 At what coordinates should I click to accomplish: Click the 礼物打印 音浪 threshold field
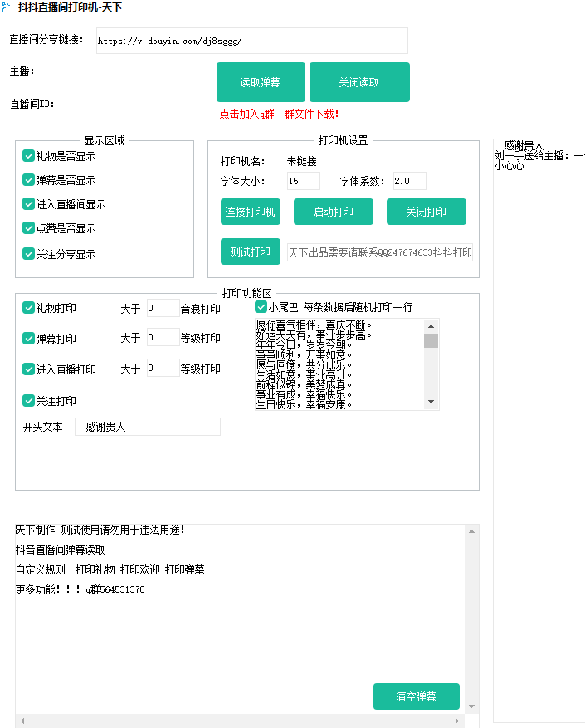point(163,308)
